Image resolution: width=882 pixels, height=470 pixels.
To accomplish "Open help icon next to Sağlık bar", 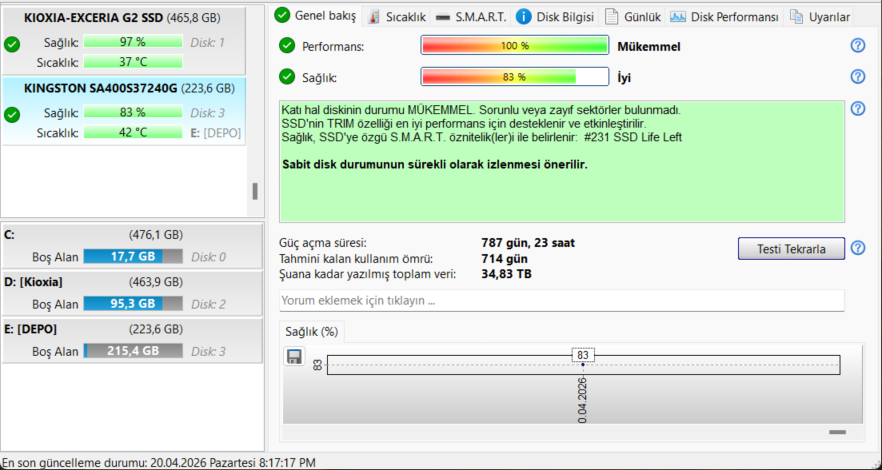I will click(x=857, y=76).
